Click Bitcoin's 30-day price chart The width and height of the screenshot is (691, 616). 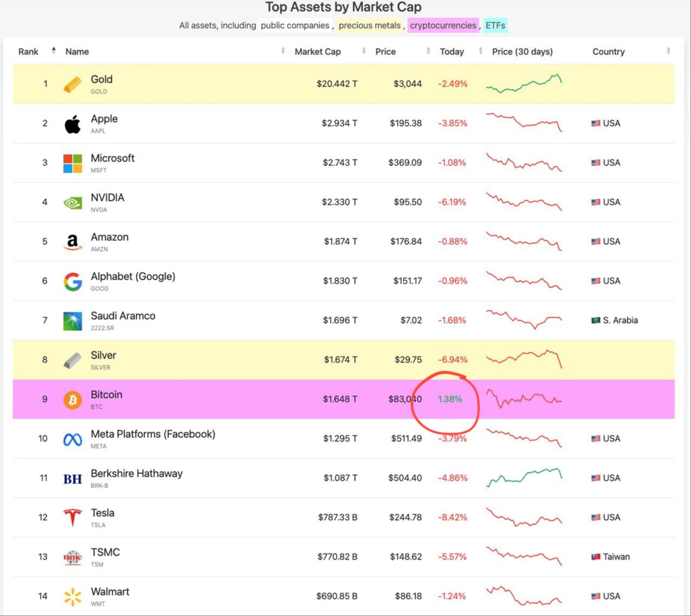pyautogui.click(x=524, y=399)
